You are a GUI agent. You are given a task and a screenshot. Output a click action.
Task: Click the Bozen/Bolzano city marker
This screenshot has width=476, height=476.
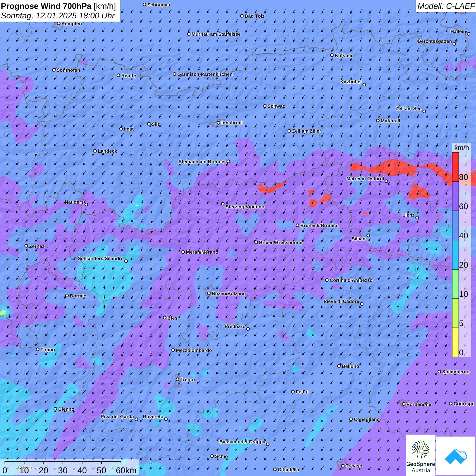[209, 293]
